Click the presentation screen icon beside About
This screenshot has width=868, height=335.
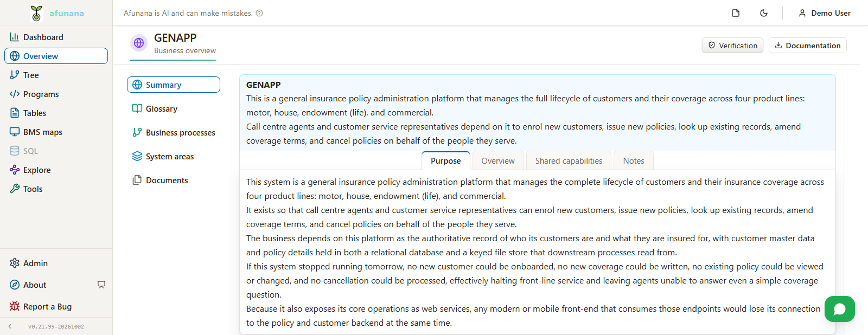pyautogui.click(x=101, y=285)
